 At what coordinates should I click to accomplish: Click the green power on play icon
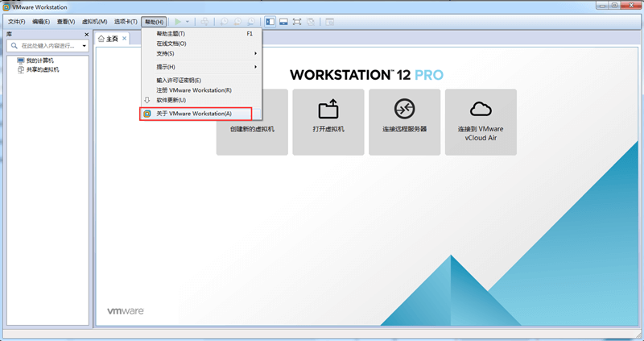point(178,22)
